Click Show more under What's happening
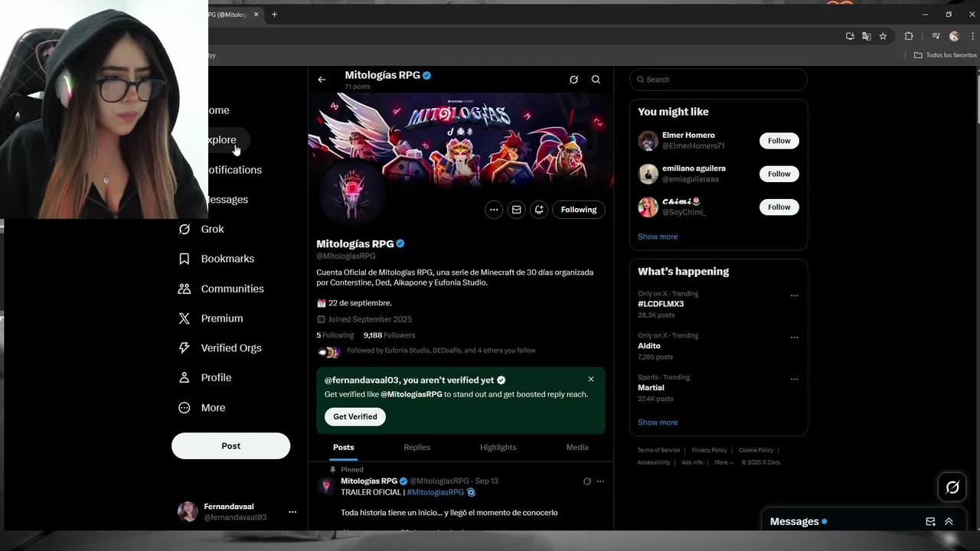Image resolution: width=980 pixels, height=551 pixels. [658, 422]
